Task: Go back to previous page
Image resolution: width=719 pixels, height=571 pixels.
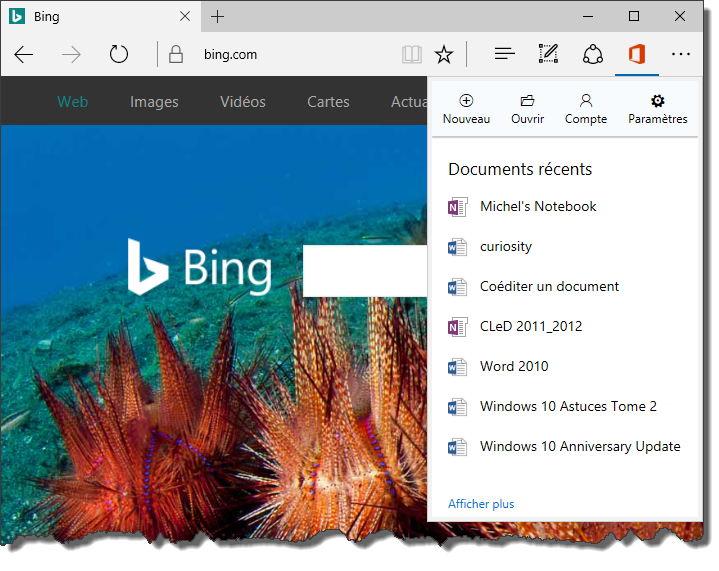Action: [24, 54]
